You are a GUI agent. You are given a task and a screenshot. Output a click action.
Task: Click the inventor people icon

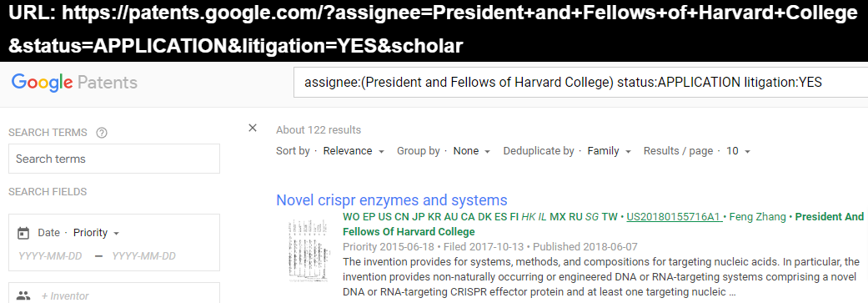[x=23, y=295]
